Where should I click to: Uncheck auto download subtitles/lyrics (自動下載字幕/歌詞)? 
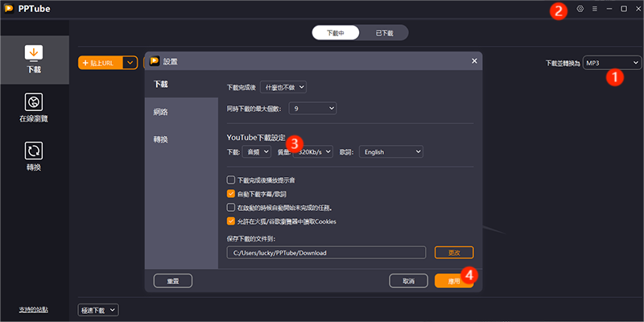[231, 193]
